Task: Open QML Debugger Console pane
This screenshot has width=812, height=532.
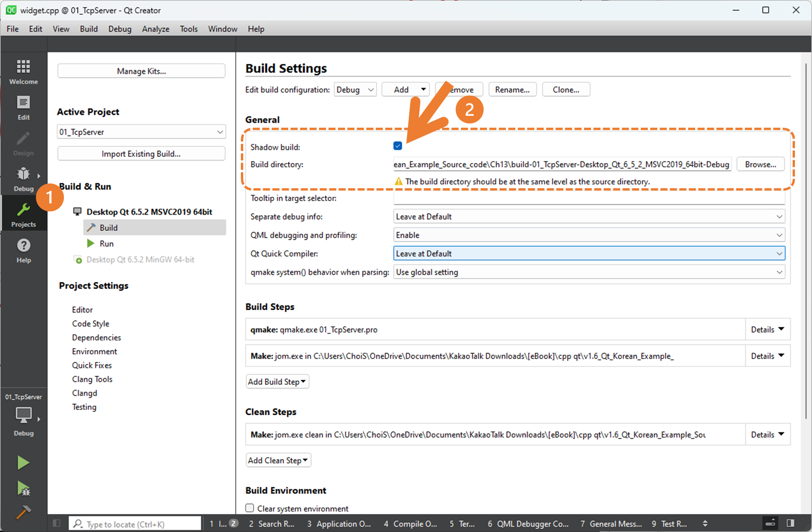Action: click(528, 523)
